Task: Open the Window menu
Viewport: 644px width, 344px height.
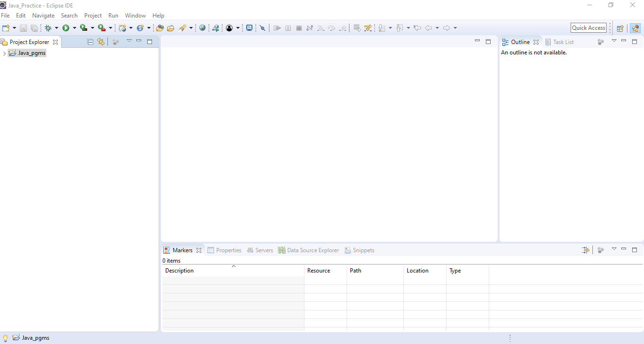Action: (x=135, y=16)
